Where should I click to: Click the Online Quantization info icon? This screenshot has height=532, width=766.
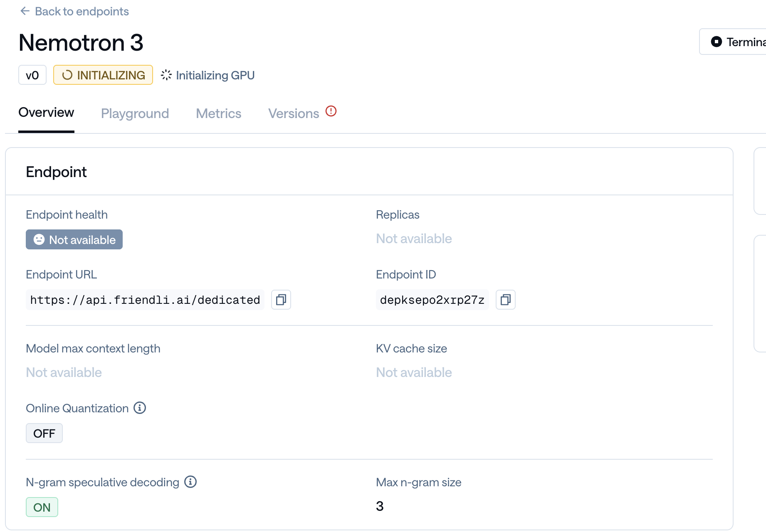pyautogui.click(x=140, y=408)
